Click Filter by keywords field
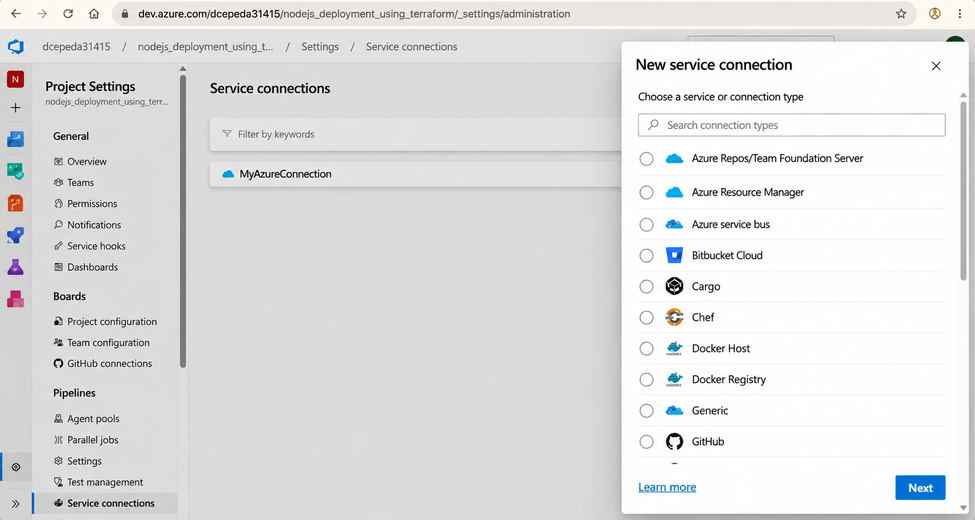The width and height of the screenshot is (975, 520). click(415, 134)
